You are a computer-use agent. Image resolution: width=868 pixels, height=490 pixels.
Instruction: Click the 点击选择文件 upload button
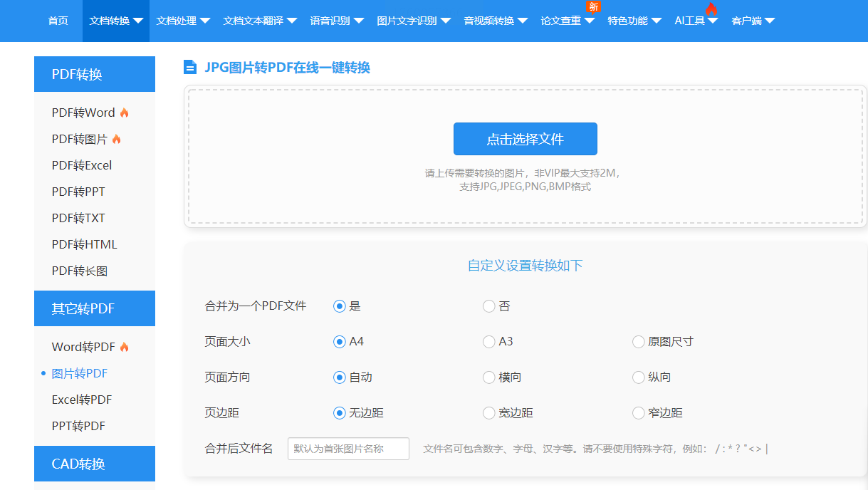click(x=525, y=139)
